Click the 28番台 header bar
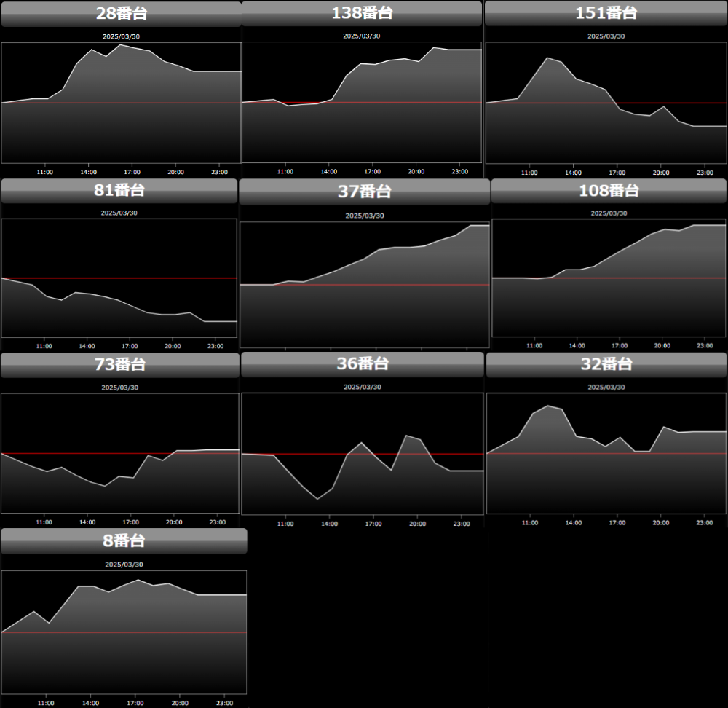Viewport: 728px width, 708px height. click(121, 14)
